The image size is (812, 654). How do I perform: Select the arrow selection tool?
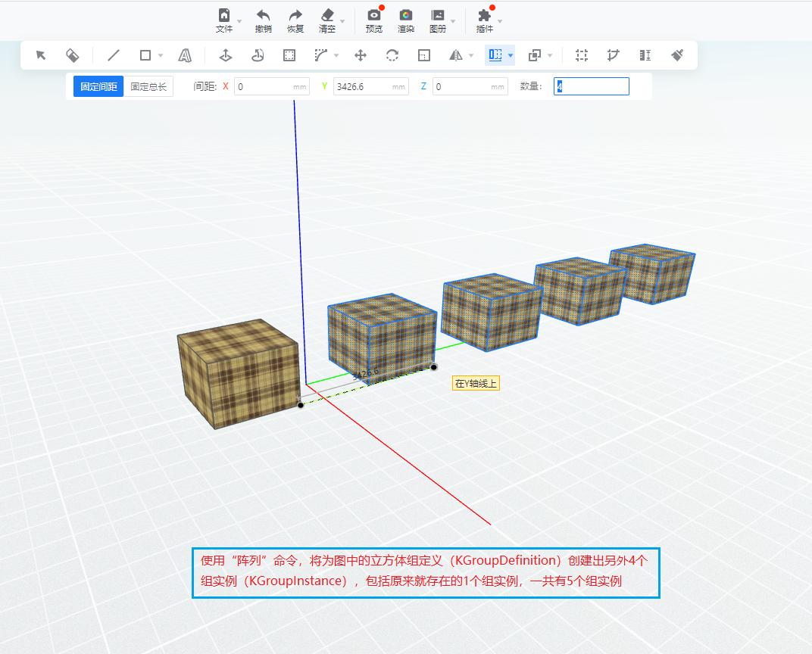tap(41, 54)
